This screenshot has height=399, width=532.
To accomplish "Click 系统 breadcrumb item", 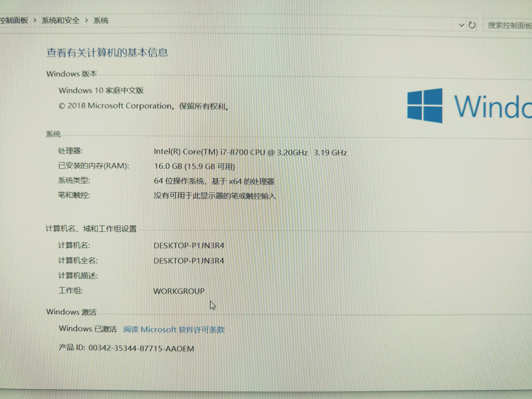I will [x=101, y=20].
